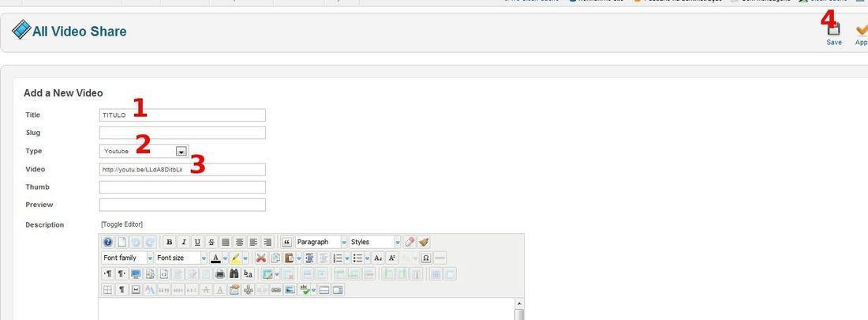This screenshot has width=868, height=320.
Task: Click the Paste clipboard icon
Action: coord(289,258)
